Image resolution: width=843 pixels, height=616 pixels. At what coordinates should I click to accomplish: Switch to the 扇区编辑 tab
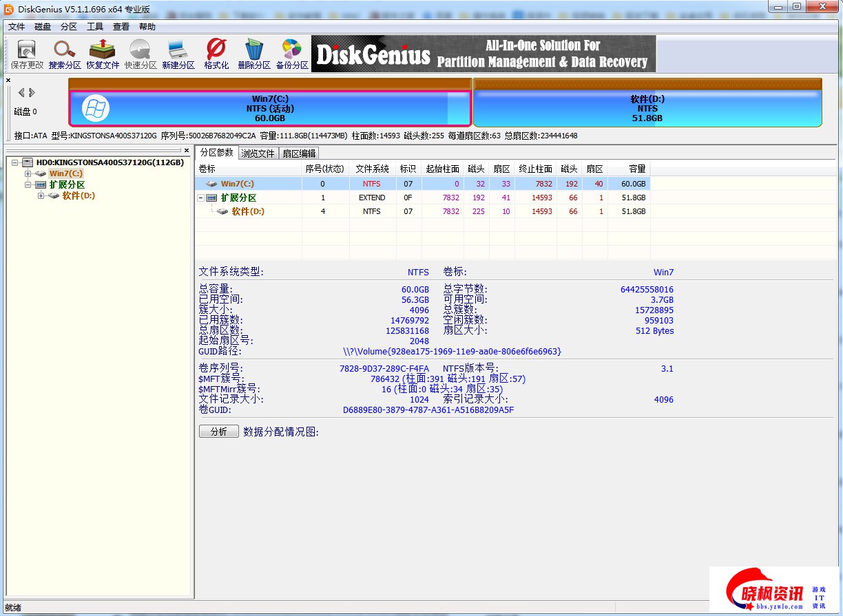299,153
